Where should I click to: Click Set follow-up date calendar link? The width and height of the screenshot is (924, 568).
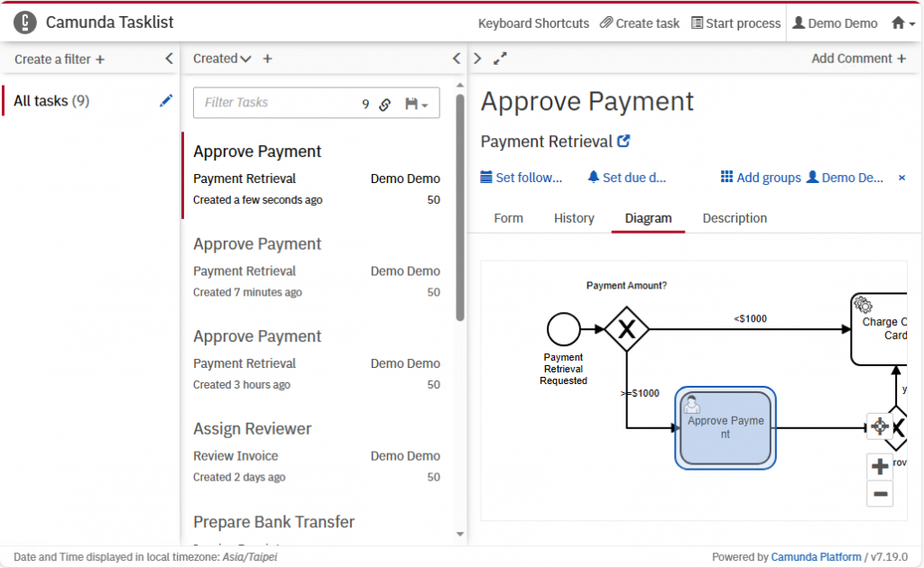(522, 178)
